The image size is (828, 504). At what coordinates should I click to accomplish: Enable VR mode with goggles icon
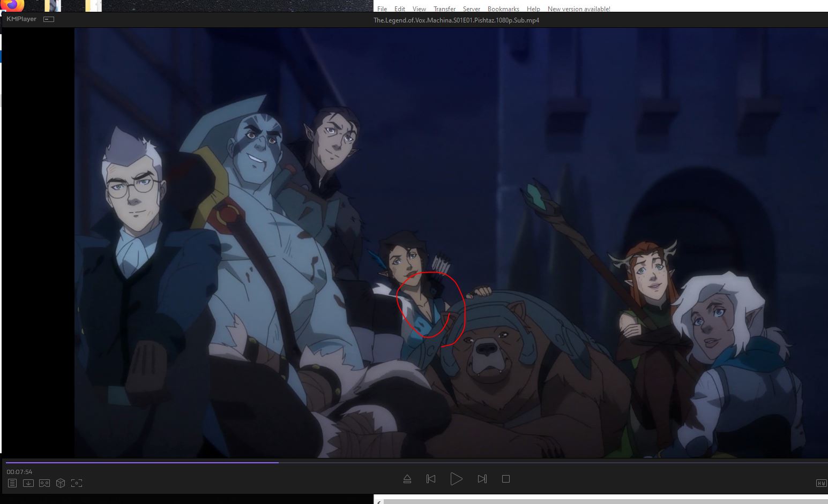44,483
